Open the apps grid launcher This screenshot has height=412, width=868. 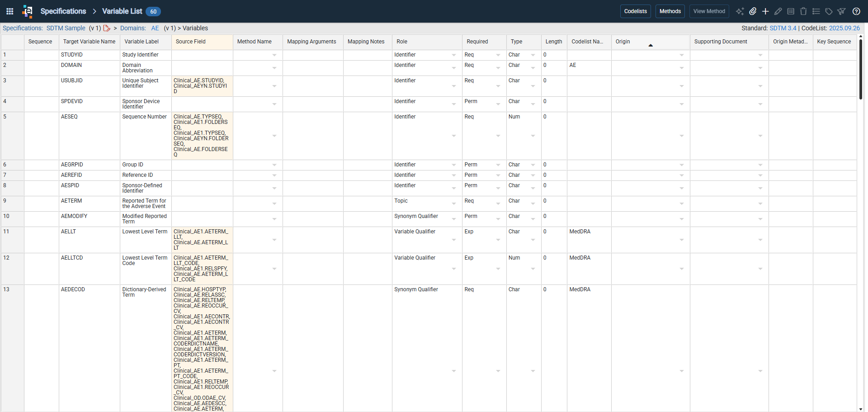(10, 11)
